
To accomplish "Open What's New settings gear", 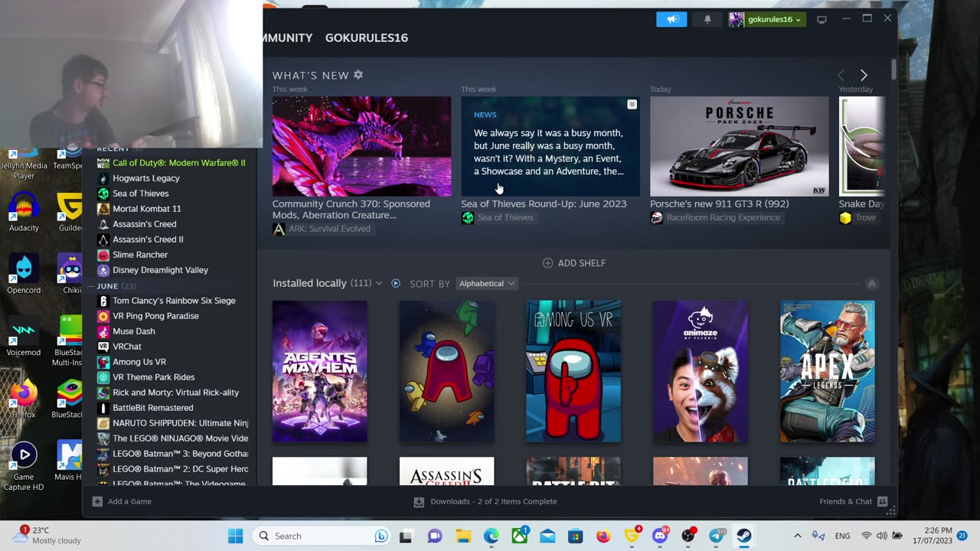I will click(x=358, y=75).
